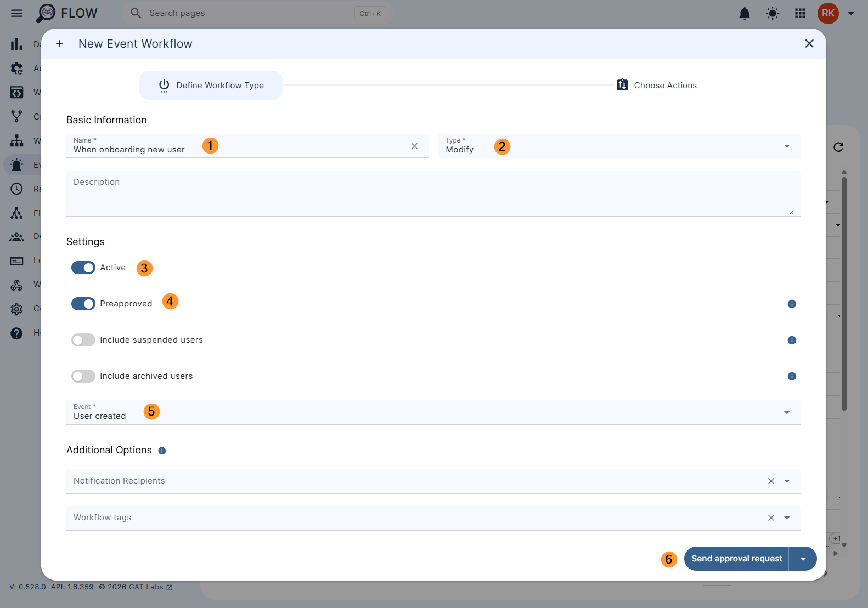Open the event alarm light sidebar icon
The width and height of the screenshot is (868, 608).
[16, 164]
